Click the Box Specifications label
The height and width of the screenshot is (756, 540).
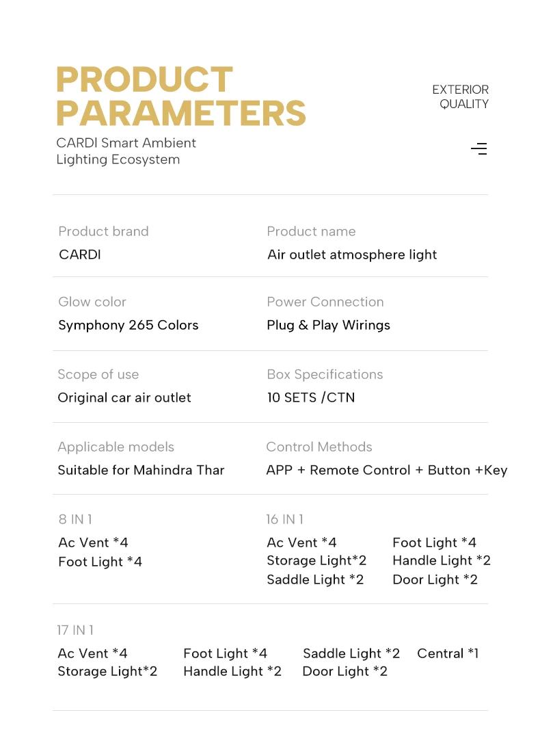tap(325, 374)
